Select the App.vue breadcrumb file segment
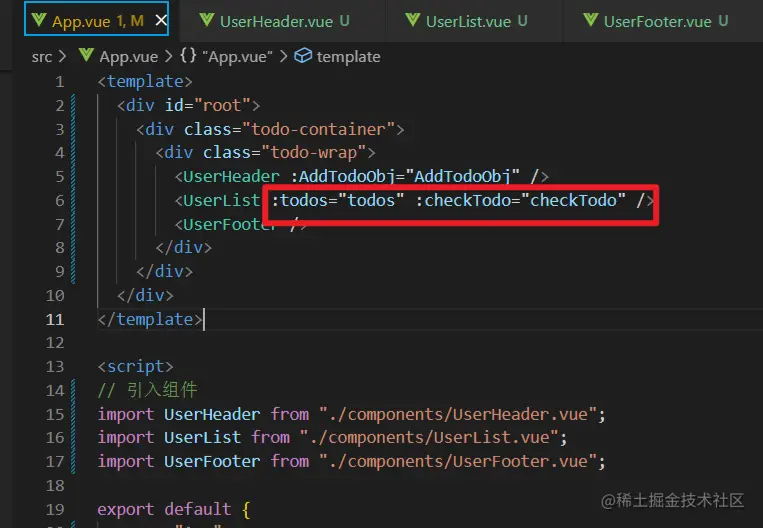Viewport: 763px width, 528px height. 128,57
